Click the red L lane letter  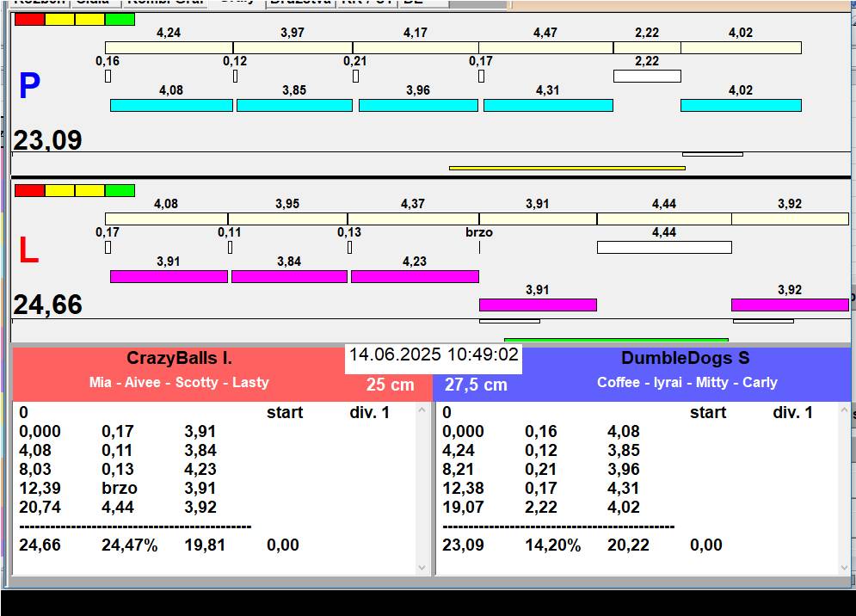click(x=28, y=250)
